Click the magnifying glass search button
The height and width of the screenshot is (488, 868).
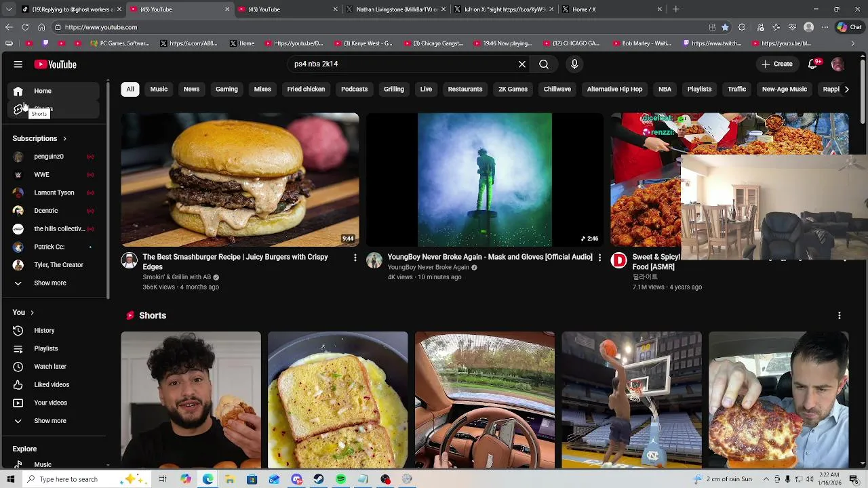(544, 64)
